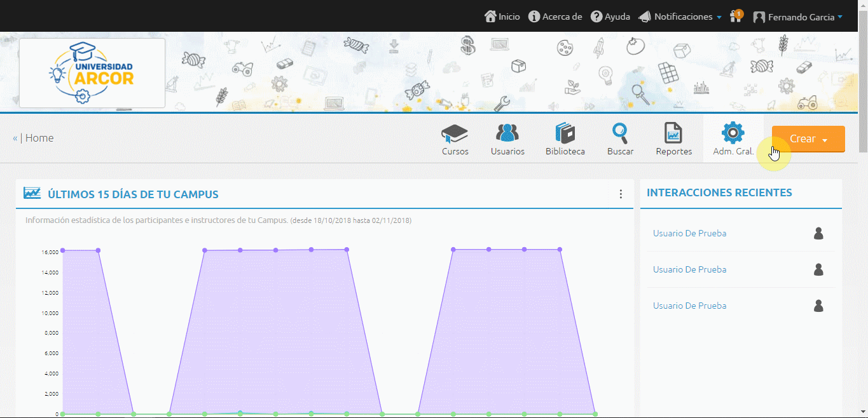868x418 pixels.
Task: Open second Usuario De Prueba link
Action: 689,269
